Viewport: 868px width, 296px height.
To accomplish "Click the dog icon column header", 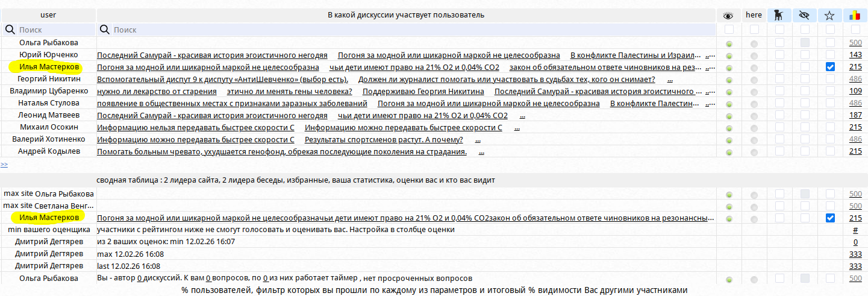I will coord(779,15).
